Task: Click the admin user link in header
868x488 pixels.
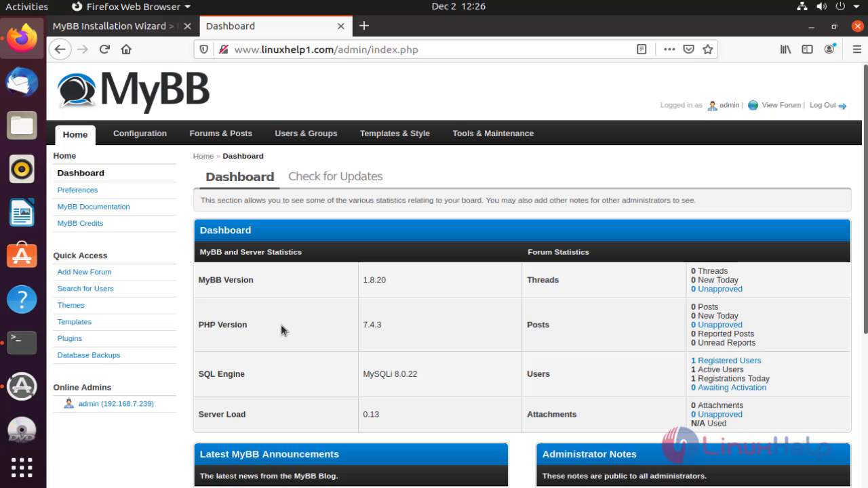Action: point(729,105)
